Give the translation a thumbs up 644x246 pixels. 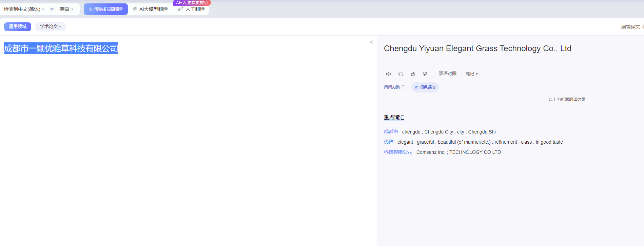pos(413,74)
